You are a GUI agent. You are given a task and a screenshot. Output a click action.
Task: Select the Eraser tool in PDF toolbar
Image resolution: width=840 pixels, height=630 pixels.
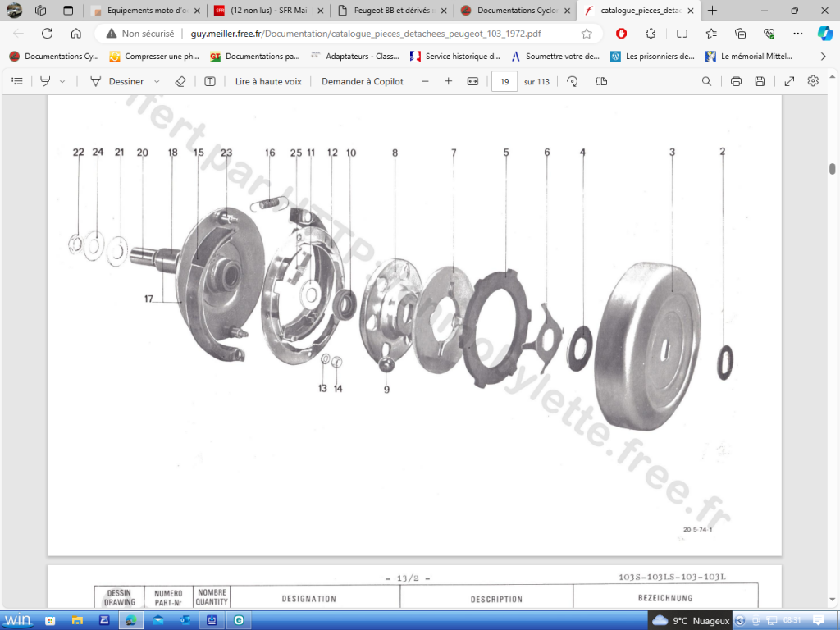coord(181,81)
